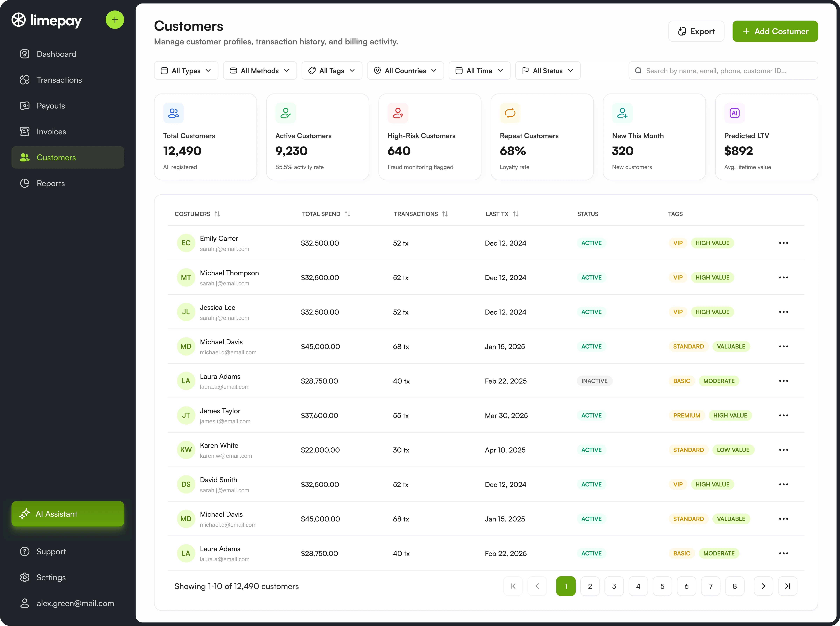Image resolution: width=840 pixels, height=626 pixels.
Task: Sort the Costumers column
Action: 217,214
